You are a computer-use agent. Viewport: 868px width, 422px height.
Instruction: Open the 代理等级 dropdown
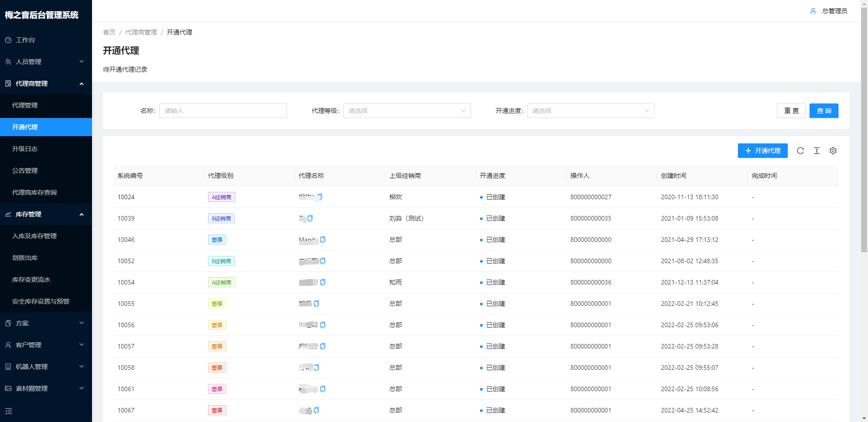click(x=407, y=111)
